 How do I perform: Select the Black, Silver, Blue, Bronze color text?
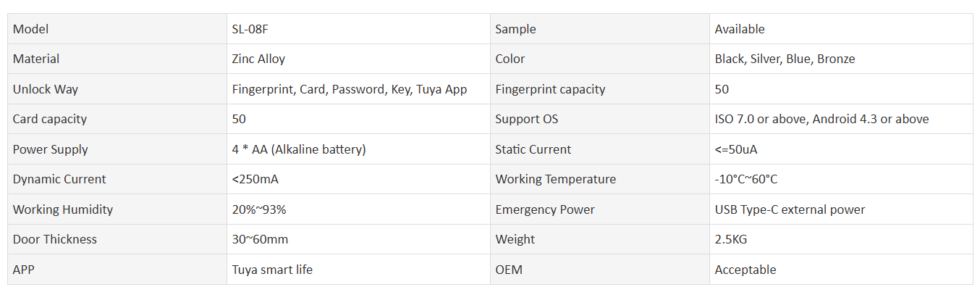(785, 59)
